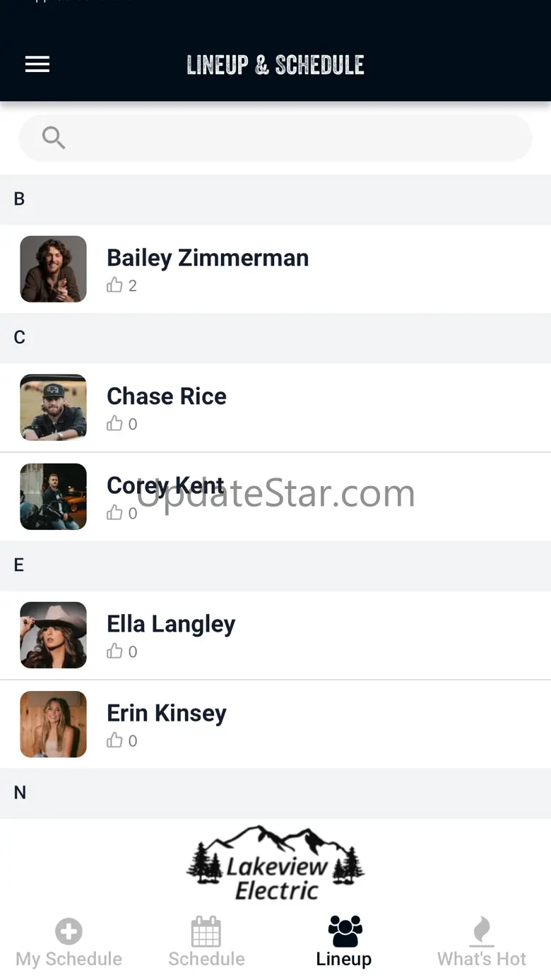Like Corey Kent with thumbs-up icon
The height and width of the screenshot is (980, 551).
(x=114, y=512)
